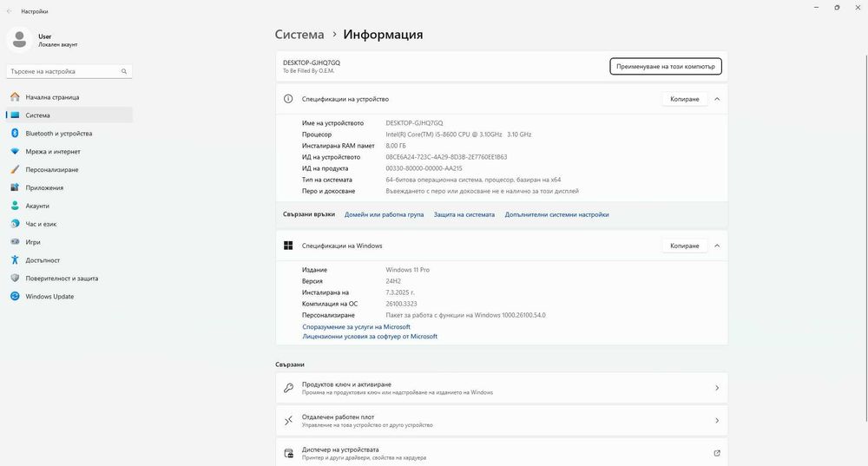Image resolution: width=868 pixels, height=466 pixels.
Task: Click the Игри controller icon
Action: (x=15, y=242)
